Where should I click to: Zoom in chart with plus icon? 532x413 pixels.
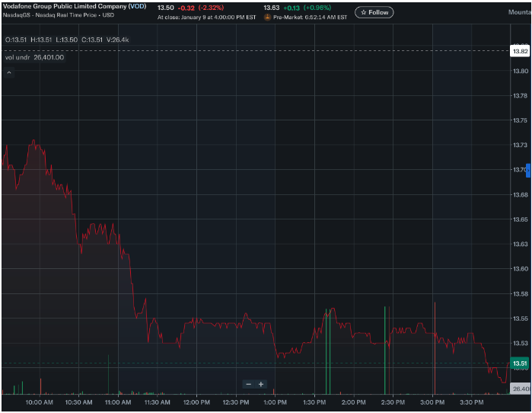click(261, 384)
